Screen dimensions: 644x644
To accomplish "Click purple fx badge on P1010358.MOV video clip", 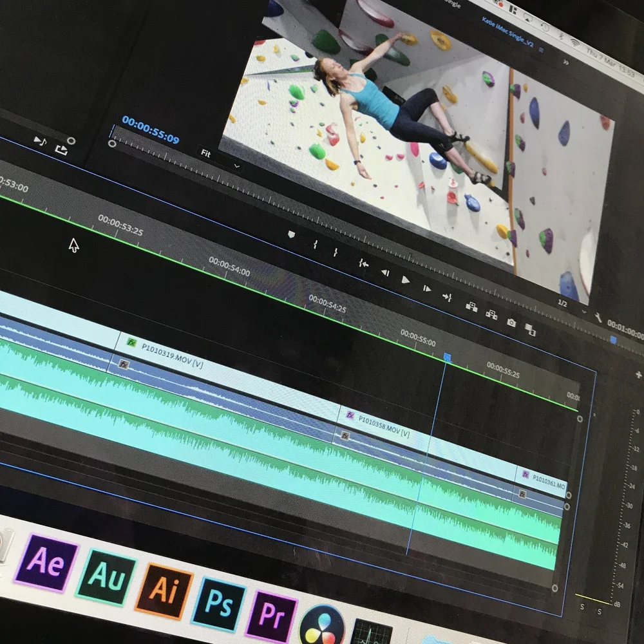I will click(x=350, y=415).
